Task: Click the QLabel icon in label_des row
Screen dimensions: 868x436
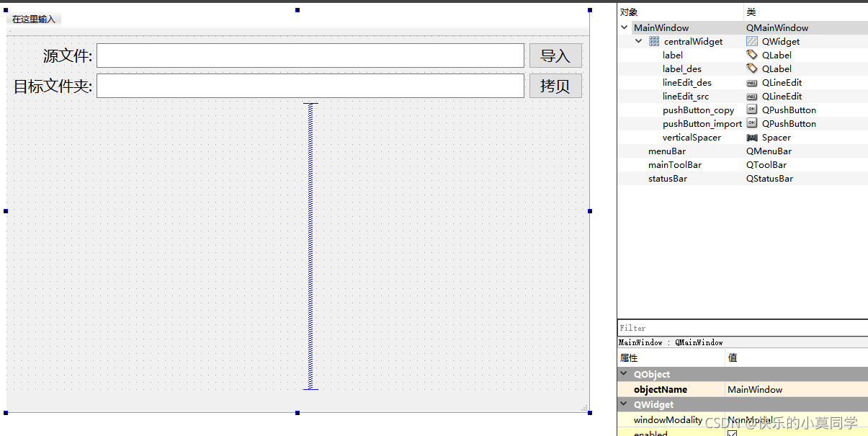Action: click(752, 68)
